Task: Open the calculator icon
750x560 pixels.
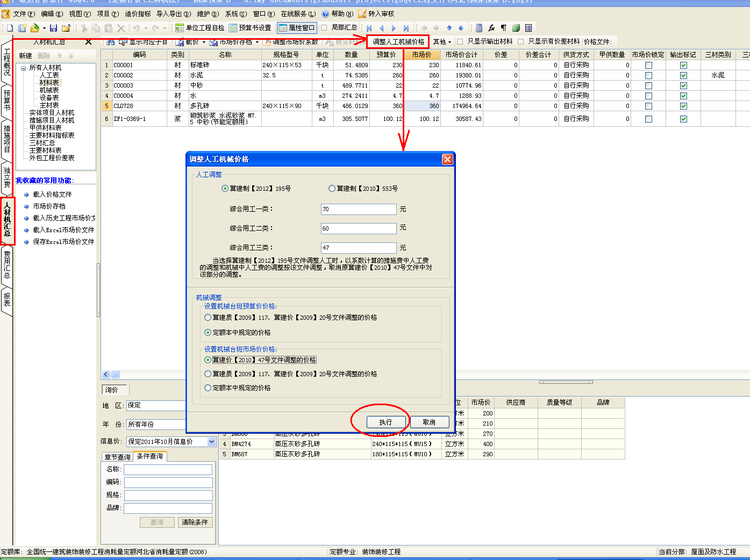Action: point(479,28)
